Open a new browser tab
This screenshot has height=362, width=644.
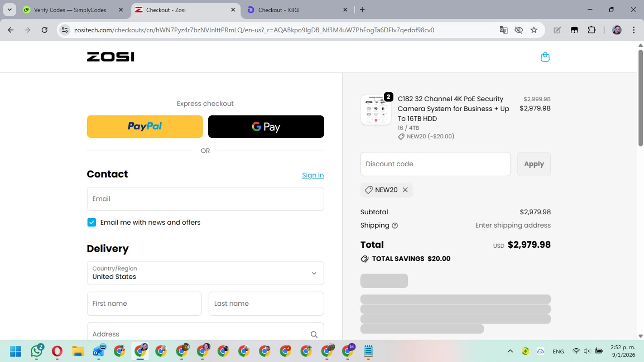click(362, 10)
